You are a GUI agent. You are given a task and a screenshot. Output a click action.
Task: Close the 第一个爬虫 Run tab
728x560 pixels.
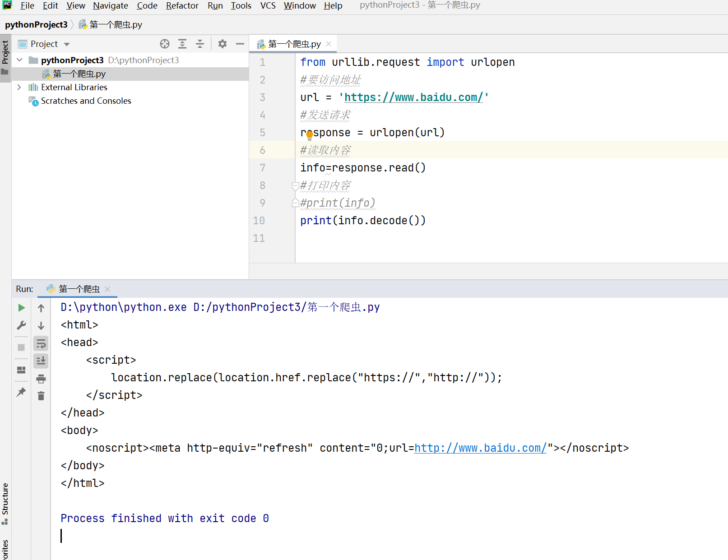coord(107,289)
